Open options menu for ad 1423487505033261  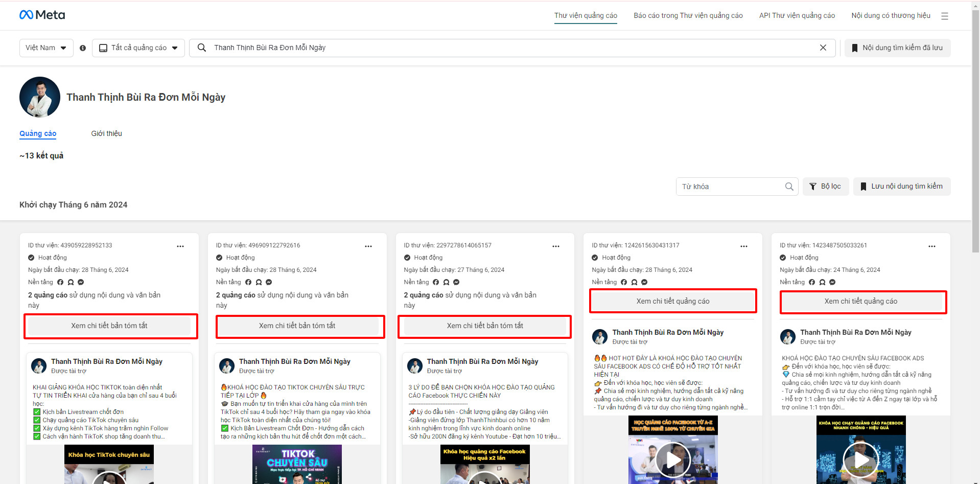point(932,246)
